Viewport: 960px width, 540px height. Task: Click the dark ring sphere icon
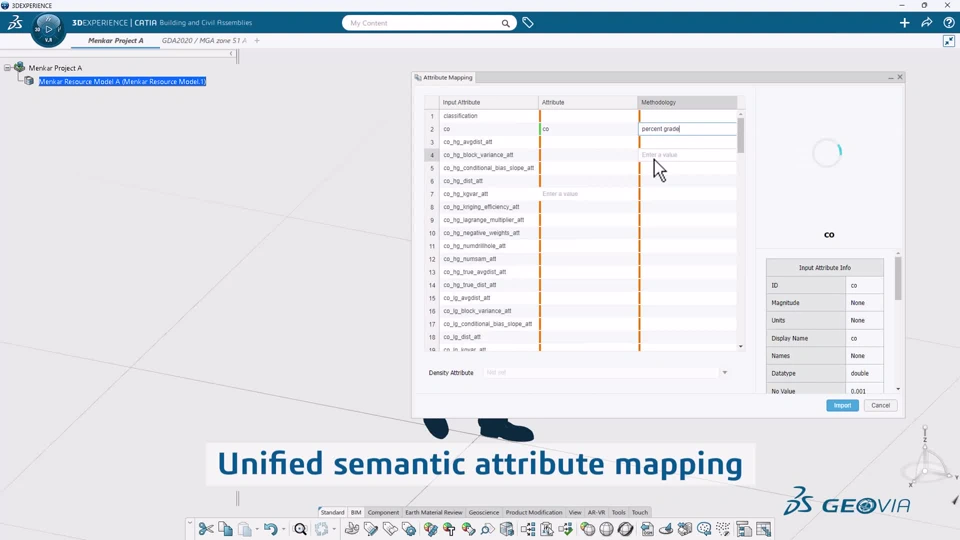click(625, 529)
